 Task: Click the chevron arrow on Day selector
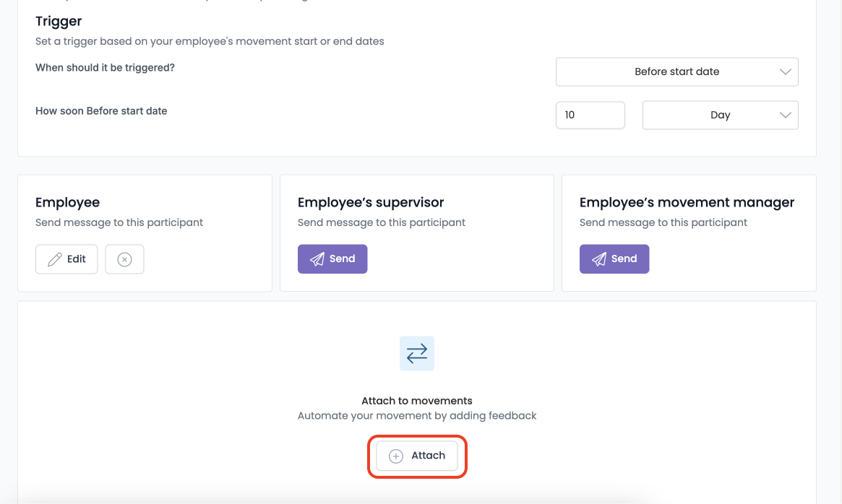[785, 116]
